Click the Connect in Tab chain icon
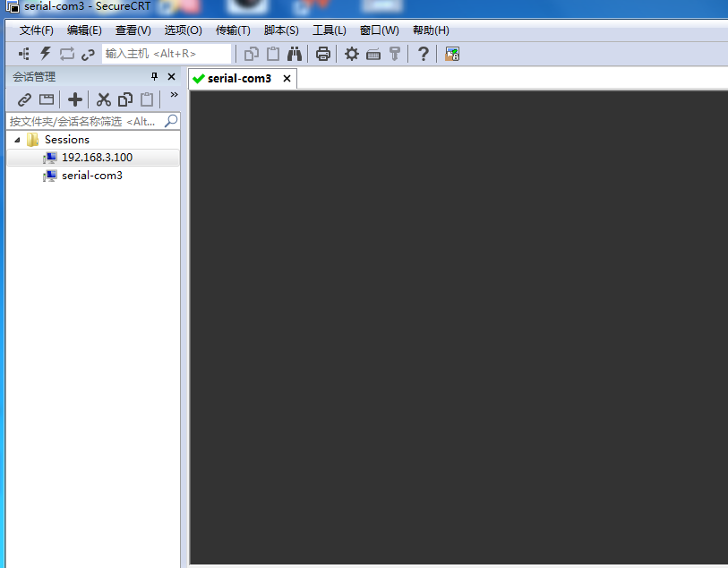This screenshot has height=568, width=728. click(x=88, y=55)
